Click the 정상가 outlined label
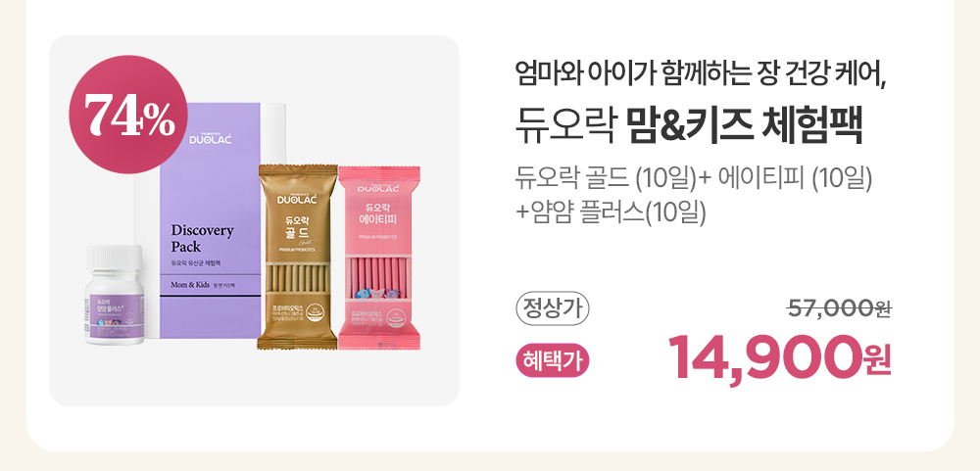980x471 pixels. 553,309
